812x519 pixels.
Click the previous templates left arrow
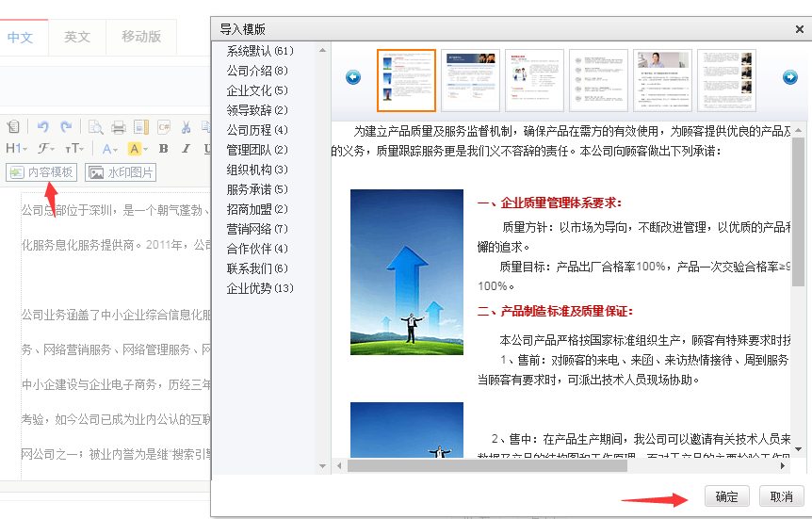pos(353,77)
